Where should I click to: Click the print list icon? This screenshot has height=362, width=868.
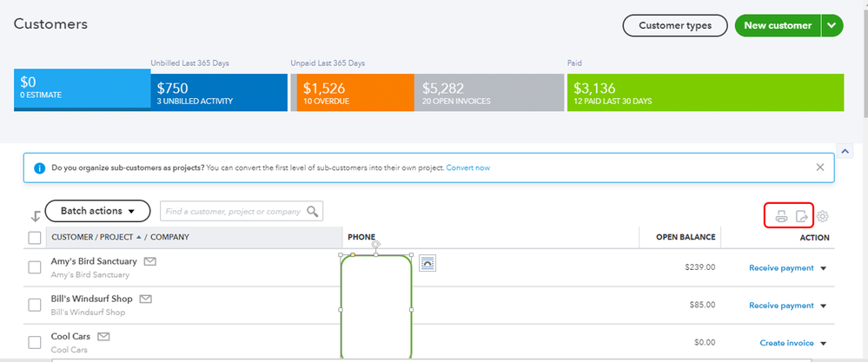[781, 217]
